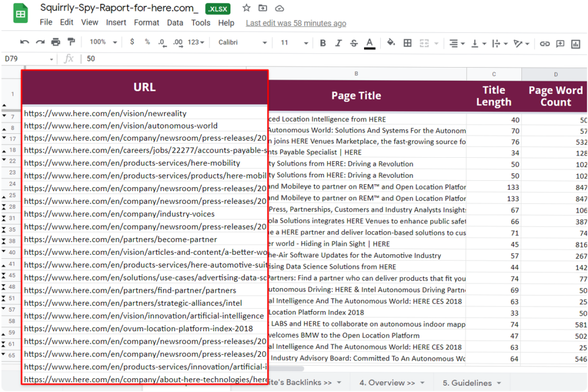The width and height of the screenshot is (588, 392).
Task: Move file to folder icon
Action: (263, 8)
